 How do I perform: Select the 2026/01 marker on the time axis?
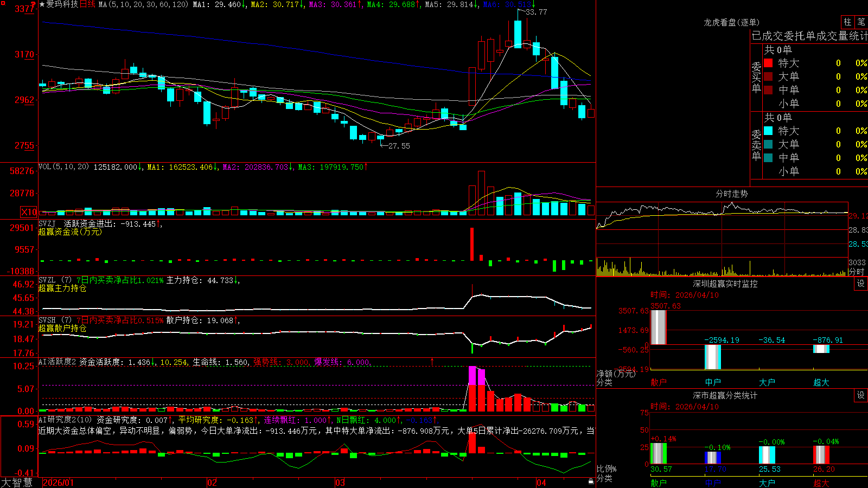[x=58, y=483]
